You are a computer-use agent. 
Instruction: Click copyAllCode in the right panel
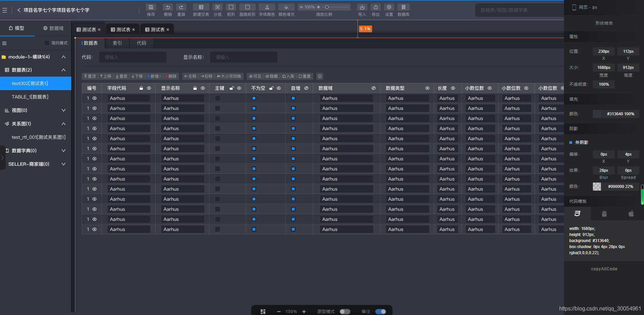click(x=604, y=269)
